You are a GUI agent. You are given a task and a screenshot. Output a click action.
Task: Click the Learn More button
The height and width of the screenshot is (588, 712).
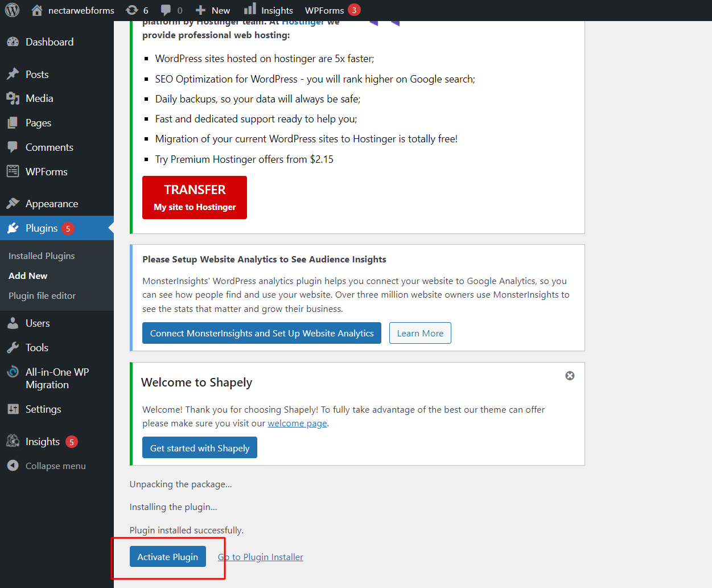pos(420,333)
